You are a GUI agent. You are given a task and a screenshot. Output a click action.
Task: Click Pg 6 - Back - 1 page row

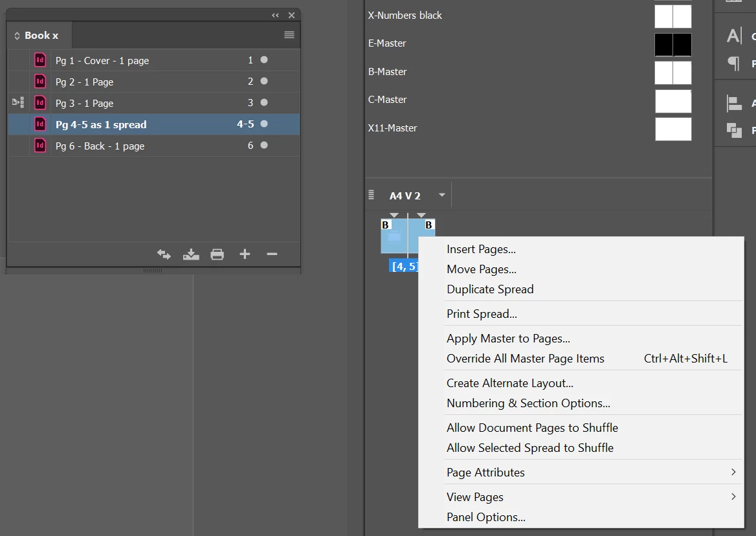[154, 146]
